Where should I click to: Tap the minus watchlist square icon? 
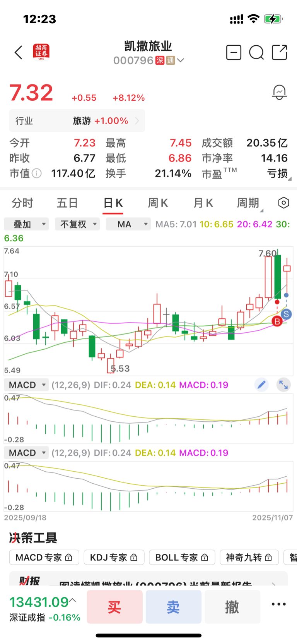[x=234, y=52]
